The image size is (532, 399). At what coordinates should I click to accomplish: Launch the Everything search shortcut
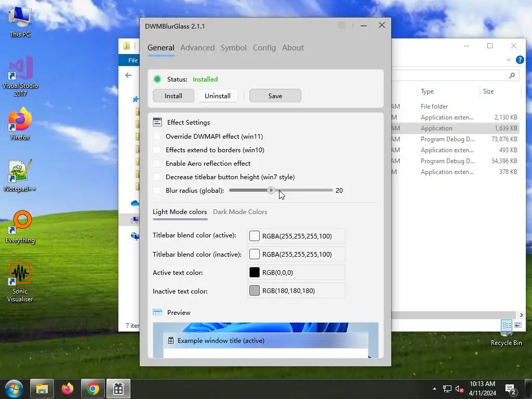coord(20,227)
